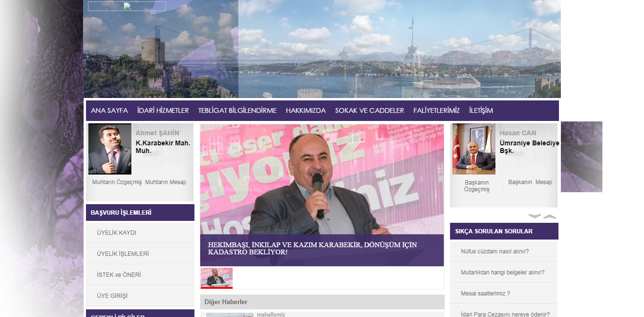Open the İDARİ HİZMETLER menu

pyautogui.click(x=163, y=110)
